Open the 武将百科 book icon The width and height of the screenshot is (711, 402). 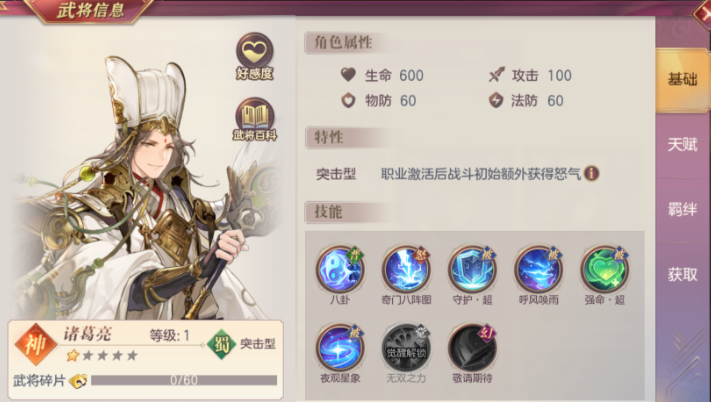pos(254,116)
